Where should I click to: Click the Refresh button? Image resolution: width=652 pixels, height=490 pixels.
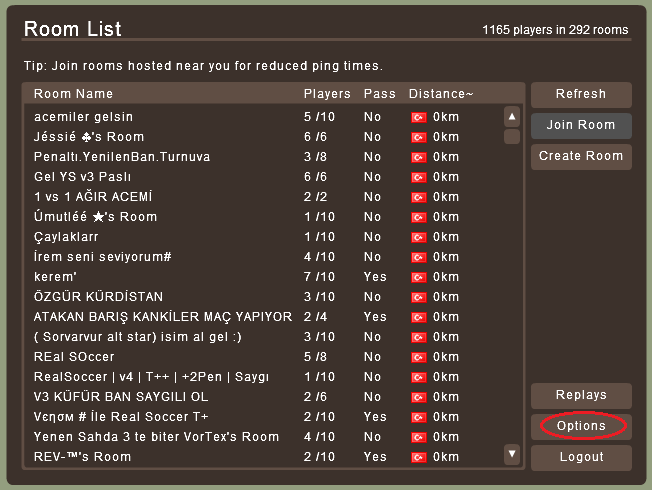tap(581, 94)
